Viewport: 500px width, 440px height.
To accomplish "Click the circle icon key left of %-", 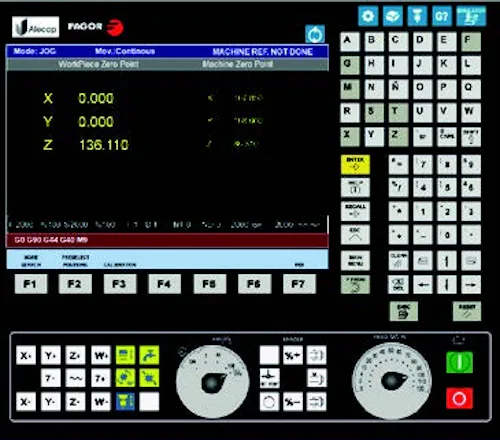I will point(269,402).
